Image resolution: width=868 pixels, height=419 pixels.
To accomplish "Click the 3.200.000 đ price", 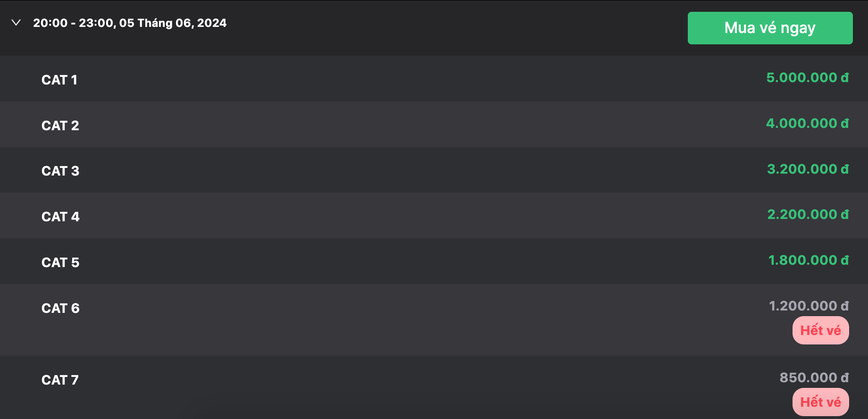I will pos(808,169).
